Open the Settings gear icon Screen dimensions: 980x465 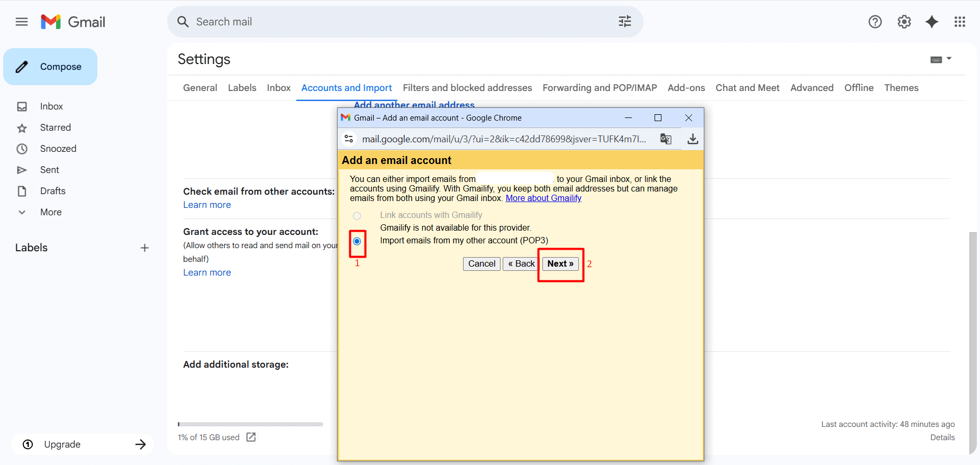coord(904,22)
